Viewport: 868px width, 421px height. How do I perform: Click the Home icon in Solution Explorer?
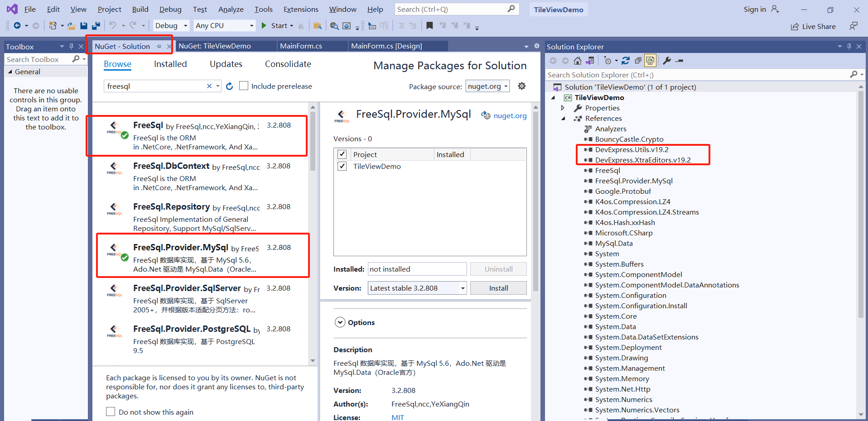(577, 61)
